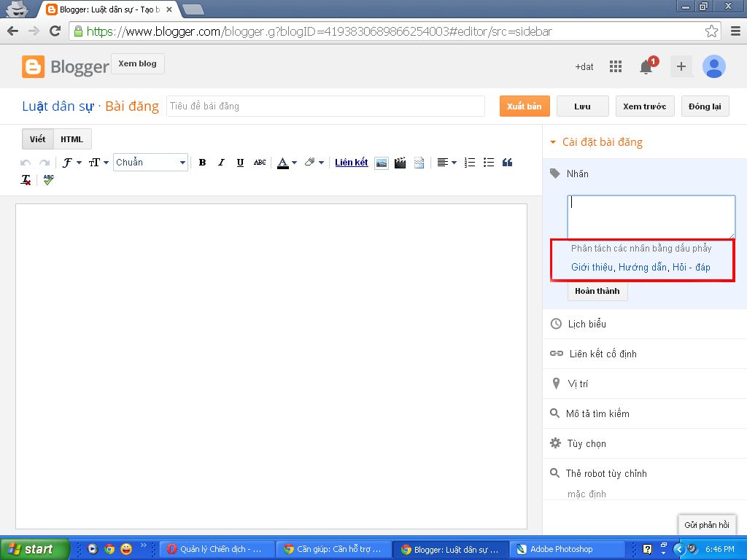Click the Bold formatting icon
The image size is (747, 560).
pyautogui.click(x=202, y=163)
